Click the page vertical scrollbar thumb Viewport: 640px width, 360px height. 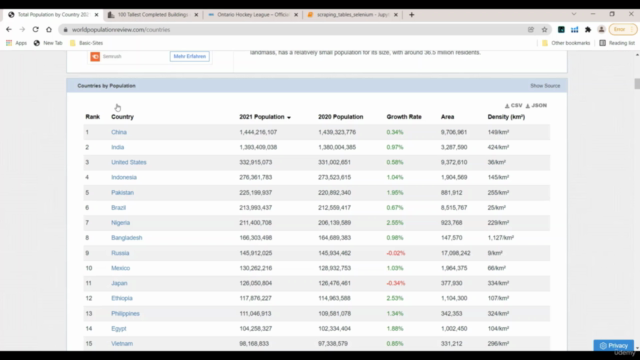637,83
